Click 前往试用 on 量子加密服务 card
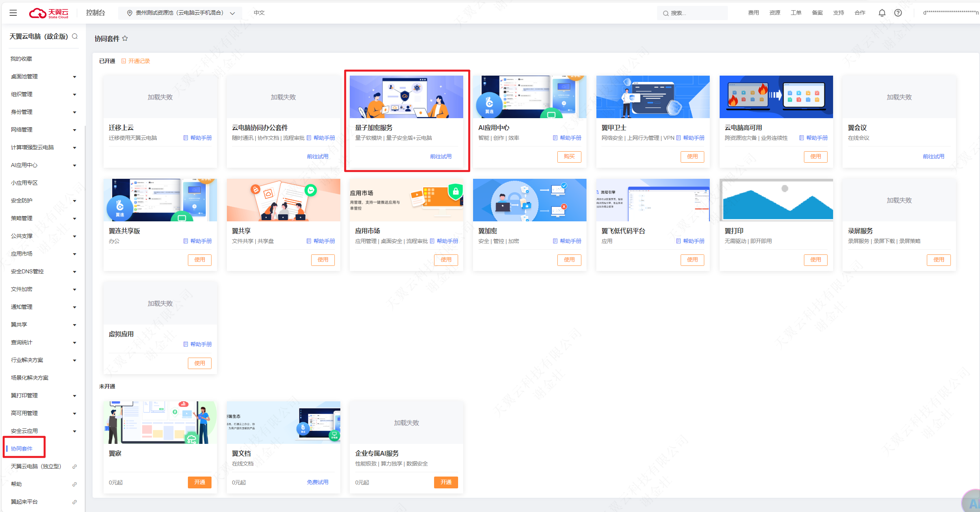The height and width of the screenshot is (512, 980). pos(440,156)
